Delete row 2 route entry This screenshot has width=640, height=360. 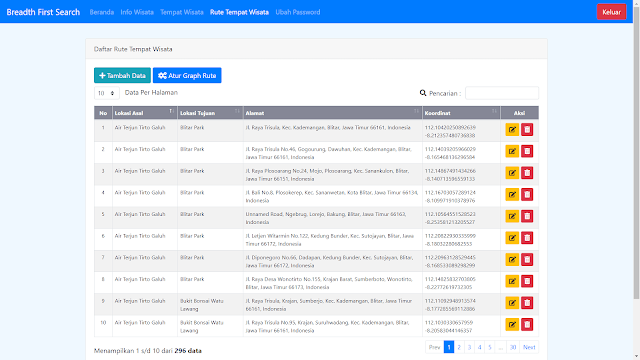(x=527, y=151)
